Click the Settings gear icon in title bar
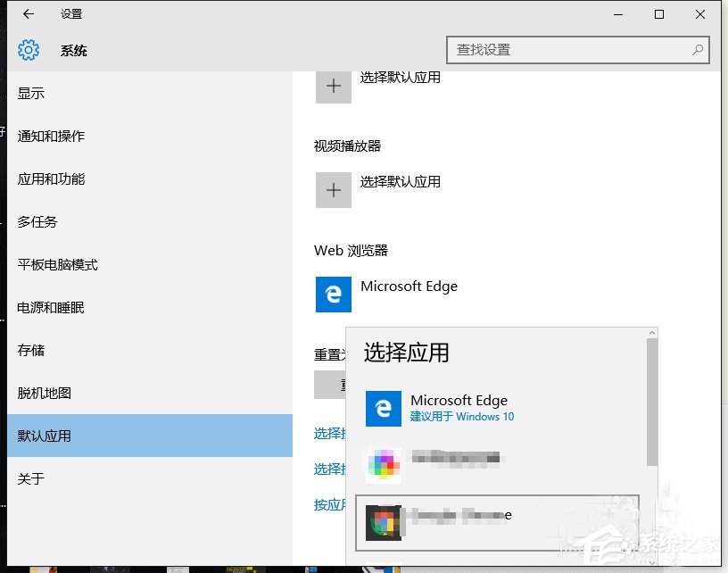 (28, 50)
